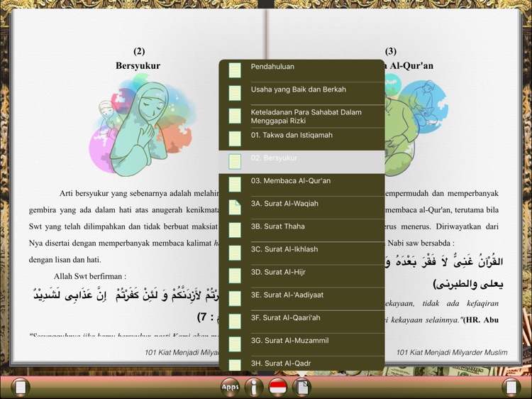Open section 3D. Surat Al-Hijr
The height and width of the screenshot is (399, 532).
coord(301,275)
